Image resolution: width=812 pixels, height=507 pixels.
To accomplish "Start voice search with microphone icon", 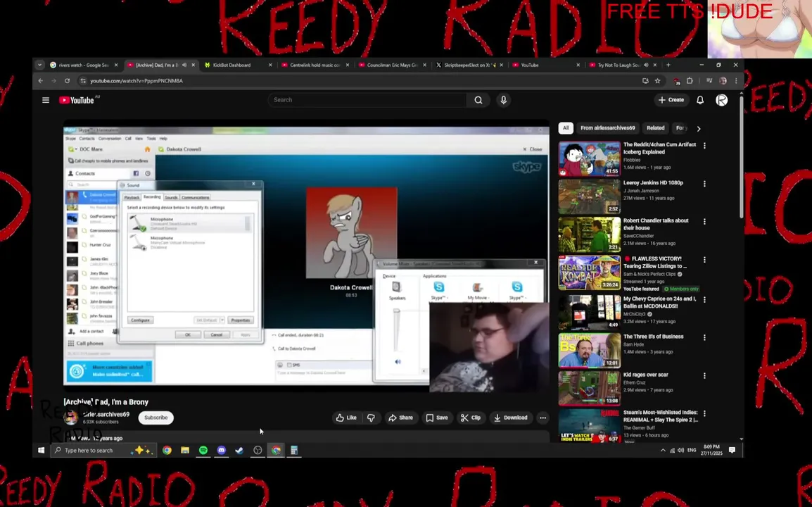I will [503, 100].
